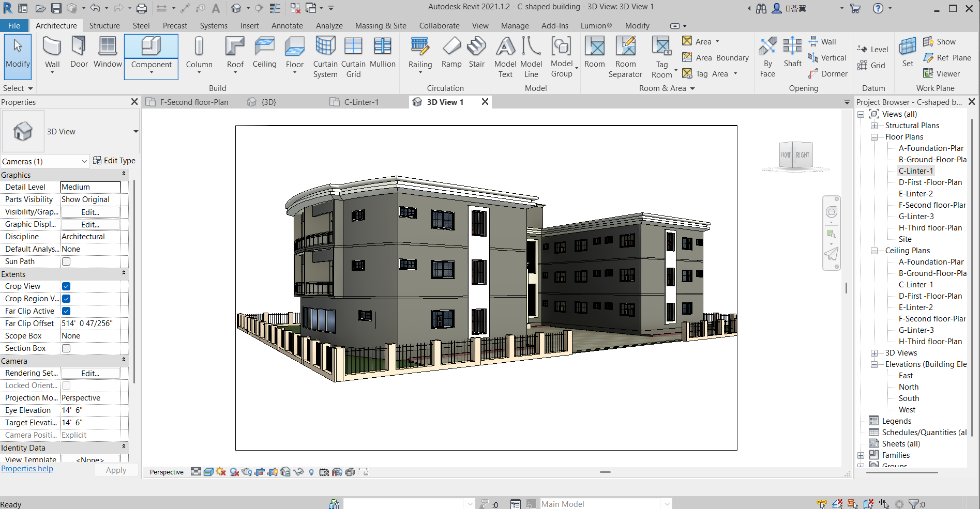Screen dimensions: 980x509
Task: Collapse the Graphics properties section
Action: (124, 175)
